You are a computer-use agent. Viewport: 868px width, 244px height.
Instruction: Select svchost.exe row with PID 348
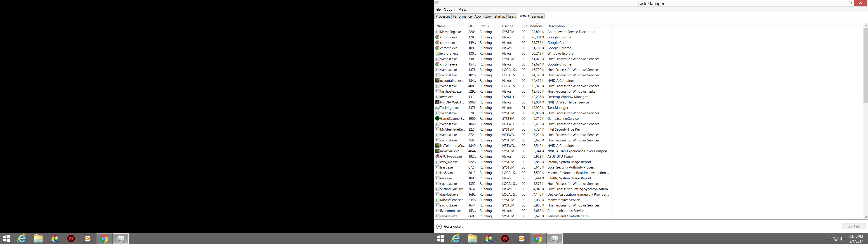pyautogui.click(x=523, y=59)
